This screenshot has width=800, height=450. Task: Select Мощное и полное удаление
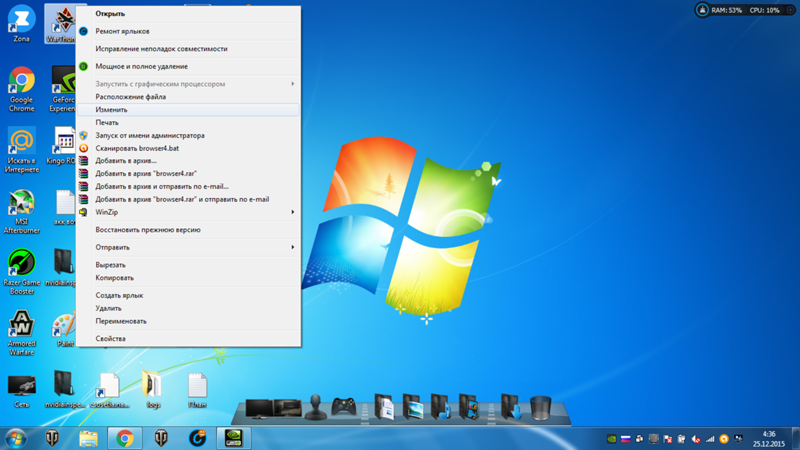(x=188, y=66)
